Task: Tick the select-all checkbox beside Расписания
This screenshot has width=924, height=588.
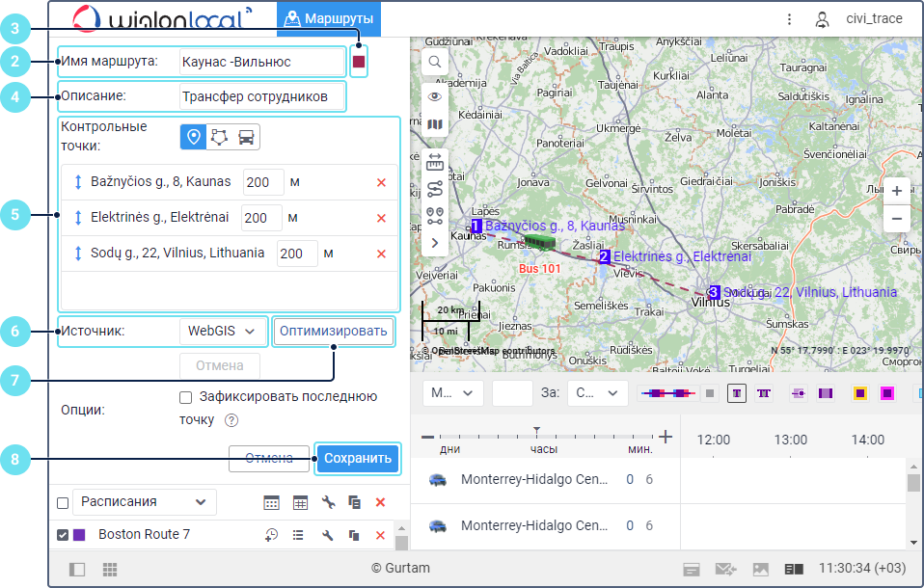Action: pos(63,502)
